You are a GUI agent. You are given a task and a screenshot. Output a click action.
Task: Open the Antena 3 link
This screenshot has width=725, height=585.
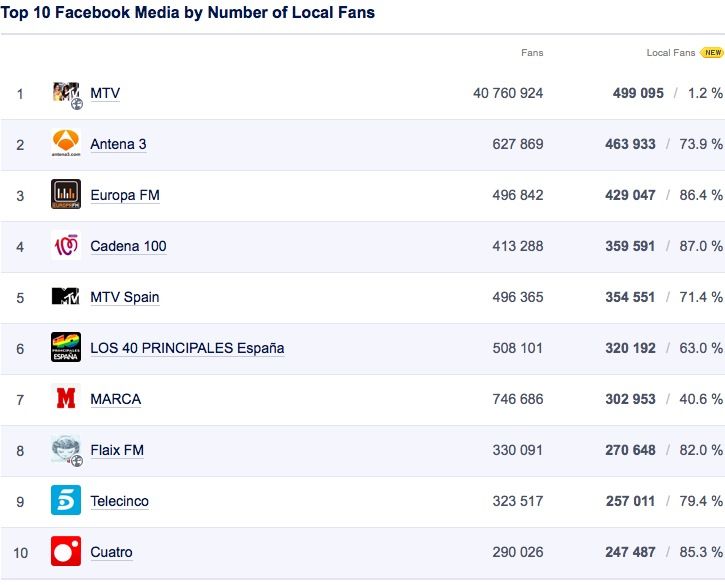[x=118, y=144]
